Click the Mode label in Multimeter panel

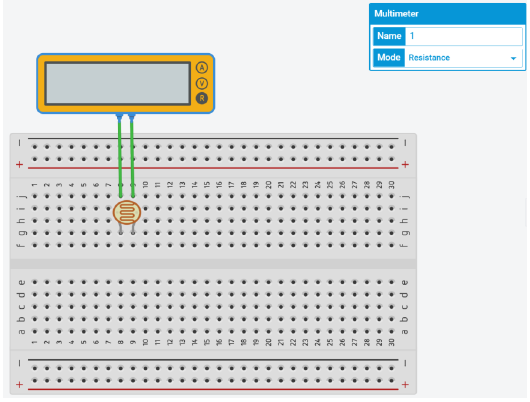tap(389, 58)
